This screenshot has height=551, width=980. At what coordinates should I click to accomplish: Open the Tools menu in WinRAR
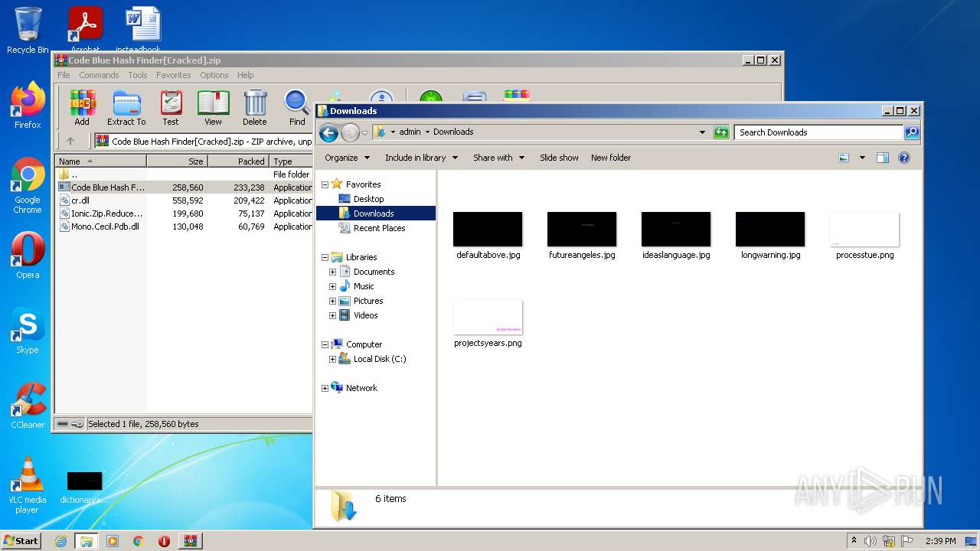[138, 75]
